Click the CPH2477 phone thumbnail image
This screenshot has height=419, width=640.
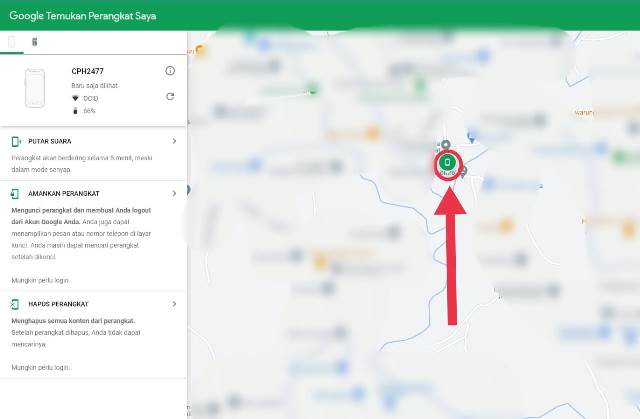point(35,88)
